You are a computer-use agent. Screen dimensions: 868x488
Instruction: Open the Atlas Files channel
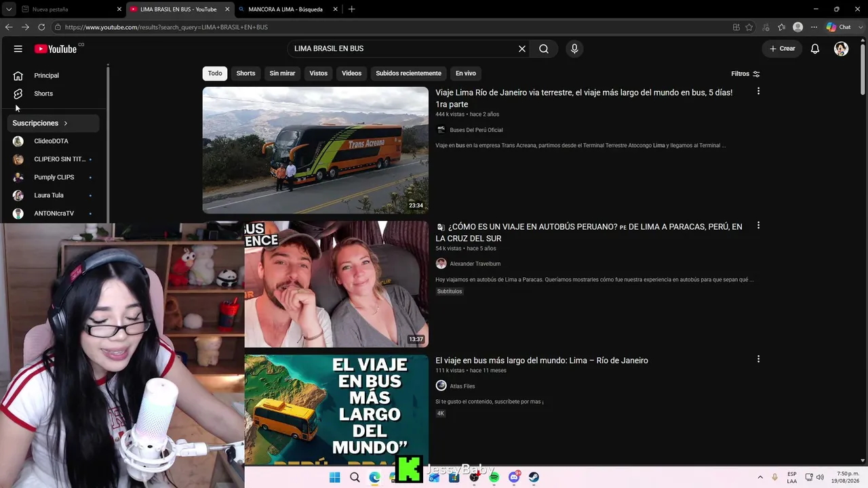[462, 386]
